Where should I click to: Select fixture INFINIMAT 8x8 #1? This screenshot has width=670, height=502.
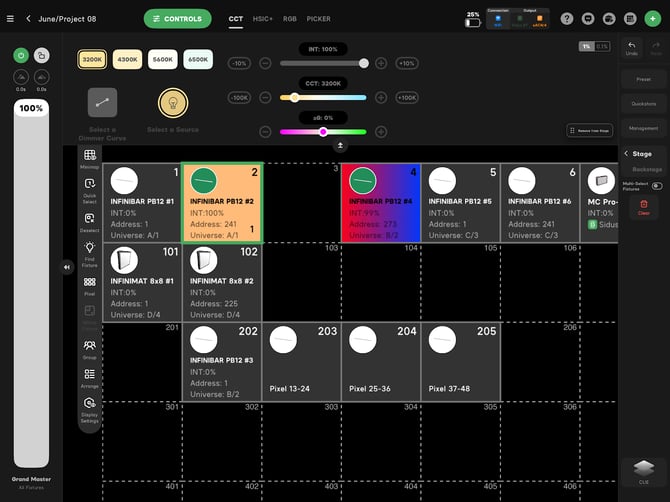point(142,282)
